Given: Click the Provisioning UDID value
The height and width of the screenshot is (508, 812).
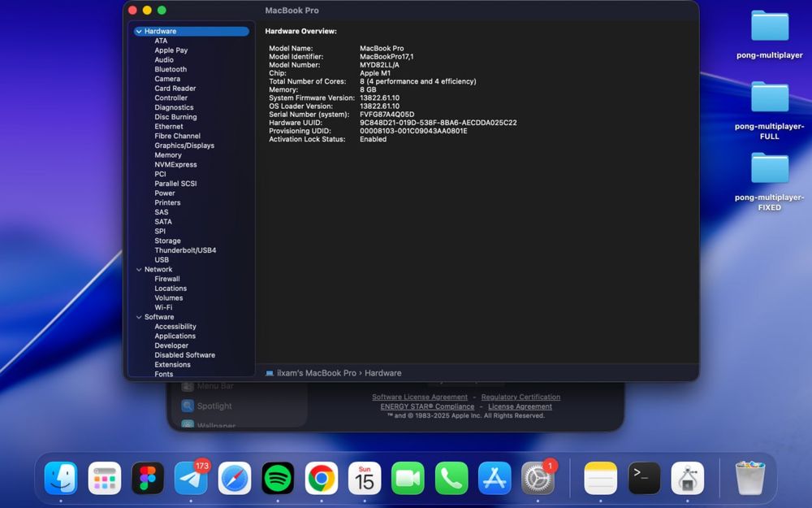Looking at the screenshot, I should click(x=413, y=131).
